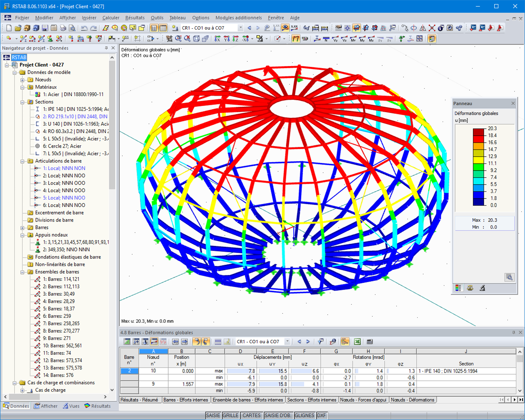
Task: Show normal force N diagram icon
Action: [x=326, y=39]
